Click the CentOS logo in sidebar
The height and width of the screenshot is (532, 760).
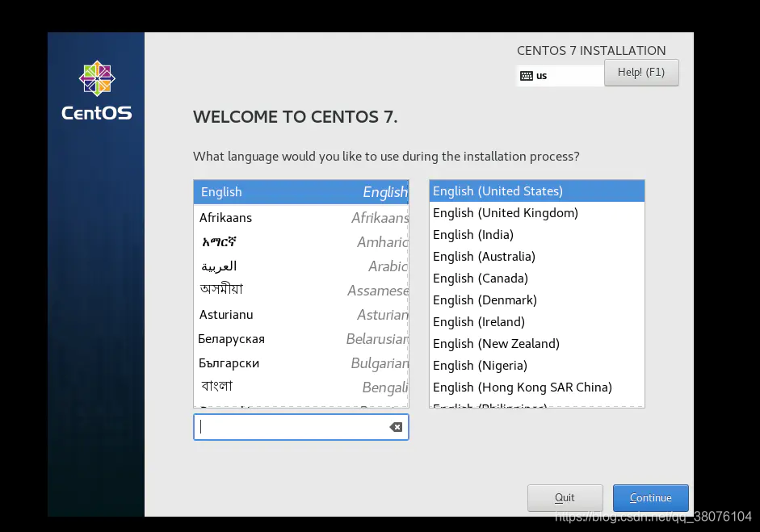click(96, 90)
